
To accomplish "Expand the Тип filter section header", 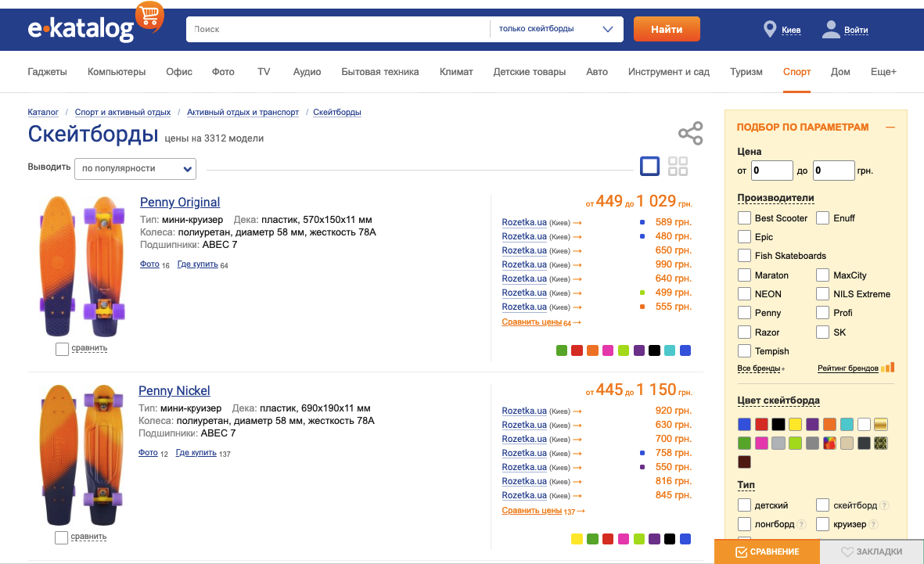I will click(746, 485).
